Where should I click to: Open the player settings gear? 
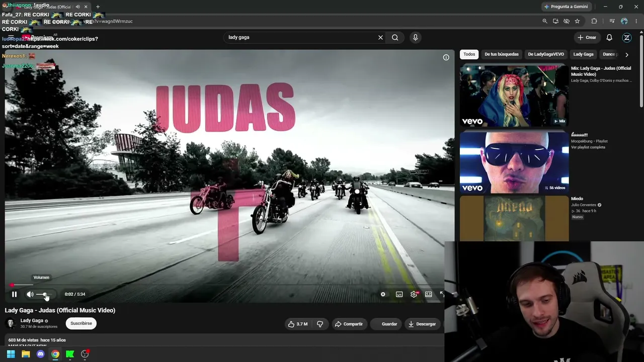click(x=414, y=294)
